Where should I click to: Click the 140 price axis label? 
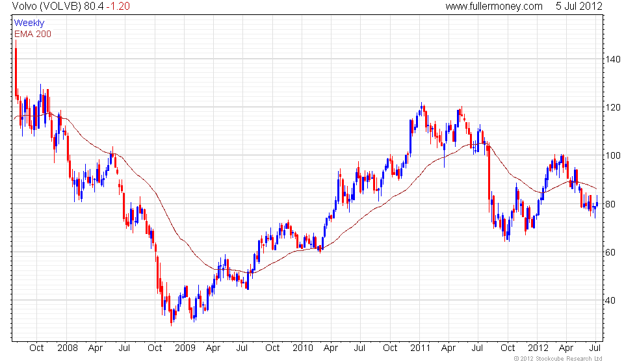tap(613, 59)
